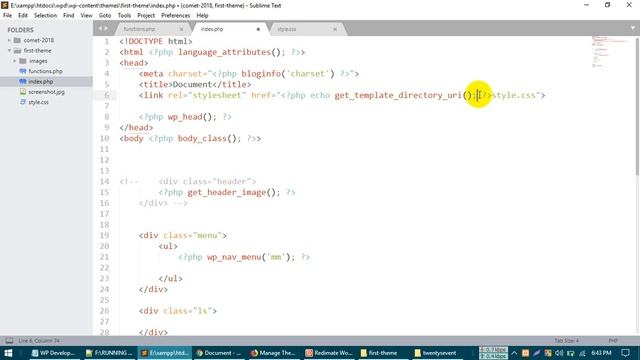Open Manage Themes Firefox taskbar window
This screenshot has height=360, width=640.
tap(273, 353)
